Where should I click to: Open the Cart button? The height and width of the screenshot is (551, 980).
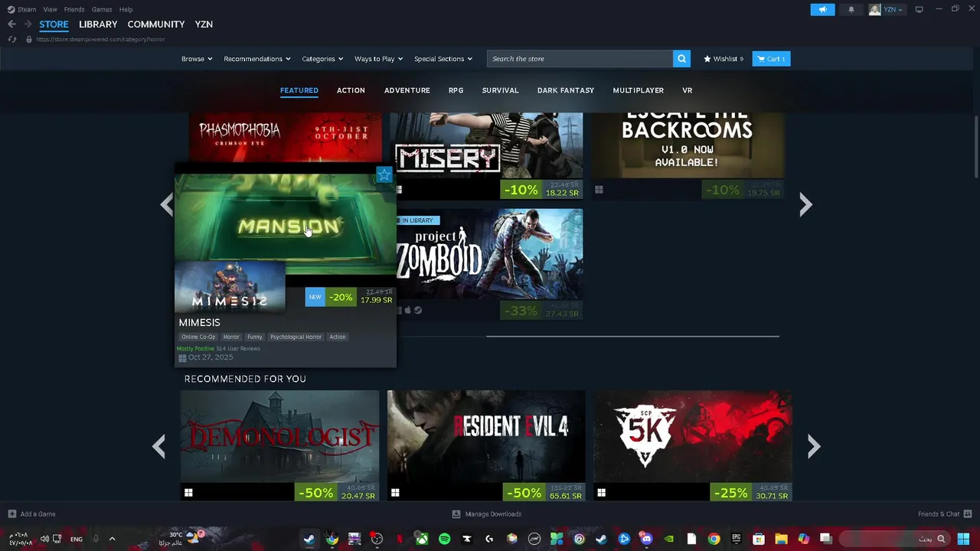point(771,59)
